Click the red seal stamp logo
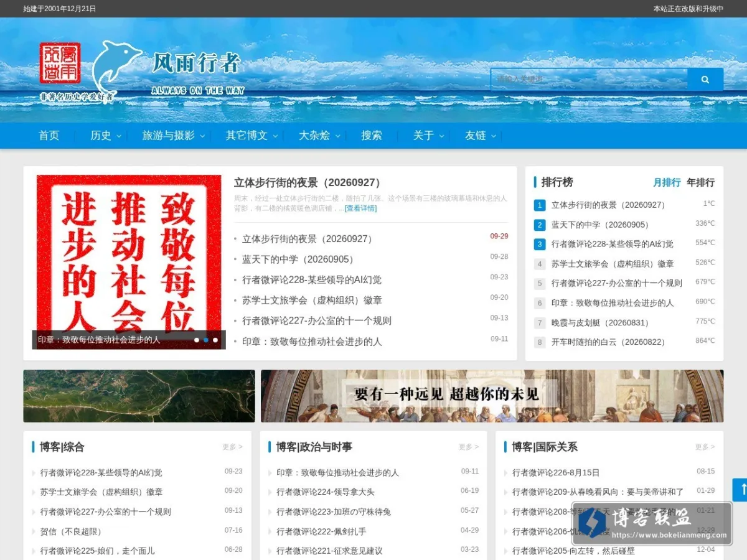This screenshot has width=747, height=560. click(60, 63)
